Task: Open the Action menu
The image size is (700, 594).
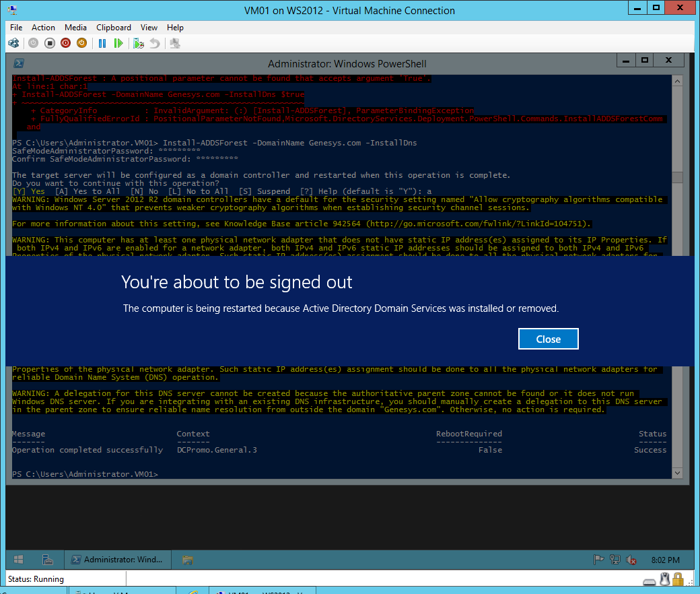Action: pos(43,28)
